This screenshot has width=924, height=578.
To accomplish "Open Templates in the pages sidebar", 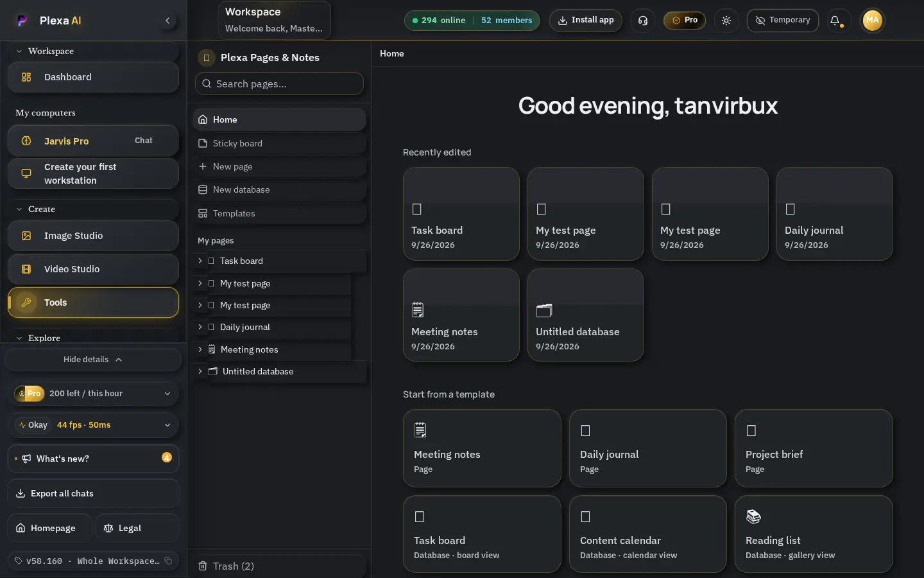I will (x=279, y=213).
